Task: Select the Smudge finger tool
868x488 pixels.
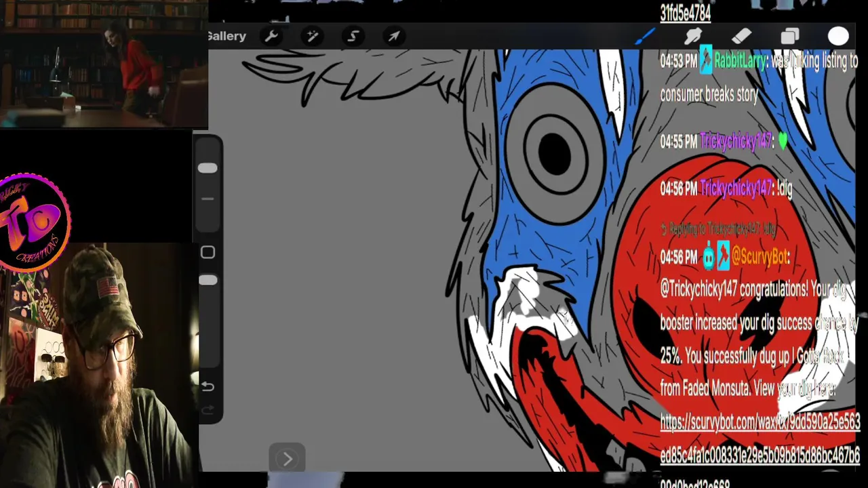Action: click(693, 36)
